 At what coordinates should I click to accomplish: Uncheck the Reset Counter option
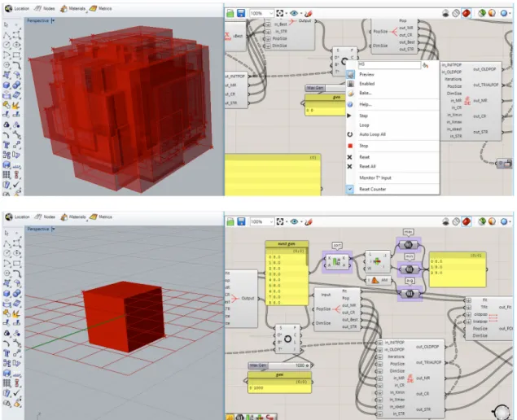point(372,189)
